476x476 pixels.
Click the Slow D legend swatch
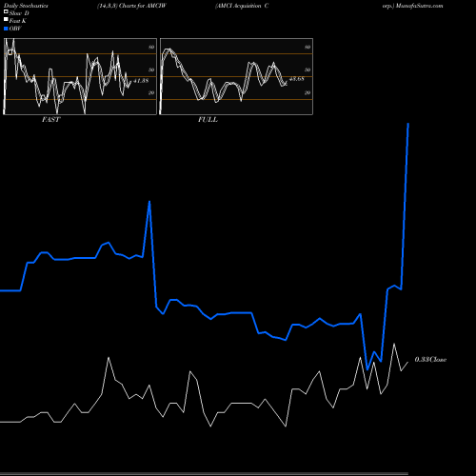click(x=6, y=12)
